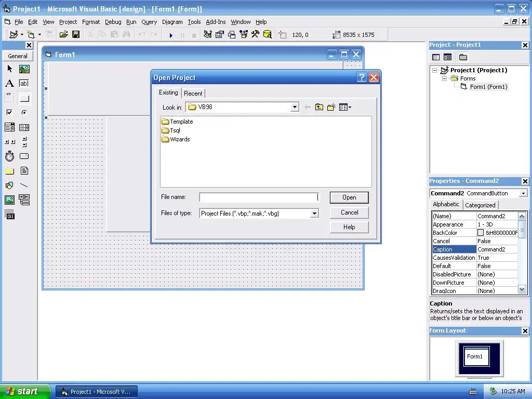Collapse the Forms folder node

445,79
